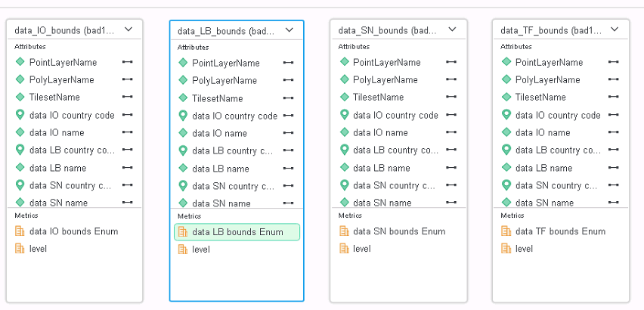Click the link icon beside PolyLayerName in data_LB_bounds

pyautogui.click(x=288, y=81)
